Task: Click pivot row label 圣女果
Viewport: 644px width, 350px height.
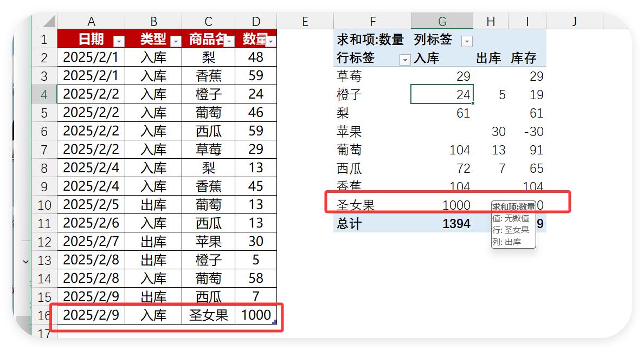Action: pos(356,205)
